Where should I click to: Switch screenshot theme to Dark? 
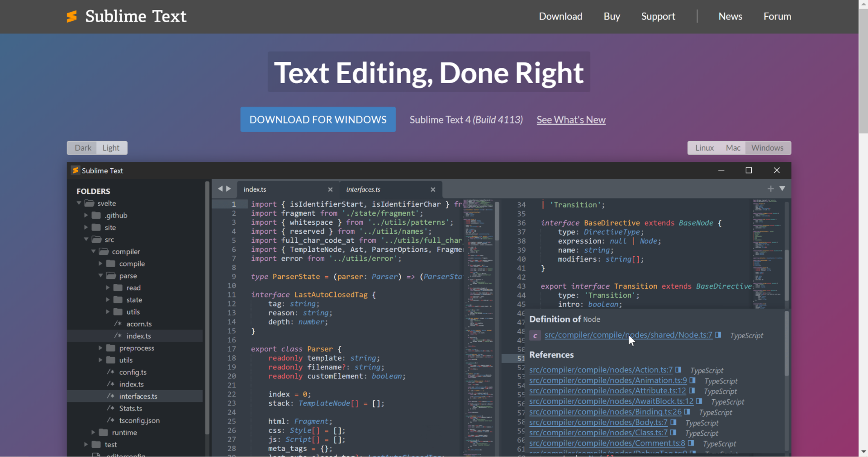click(83, 148)
